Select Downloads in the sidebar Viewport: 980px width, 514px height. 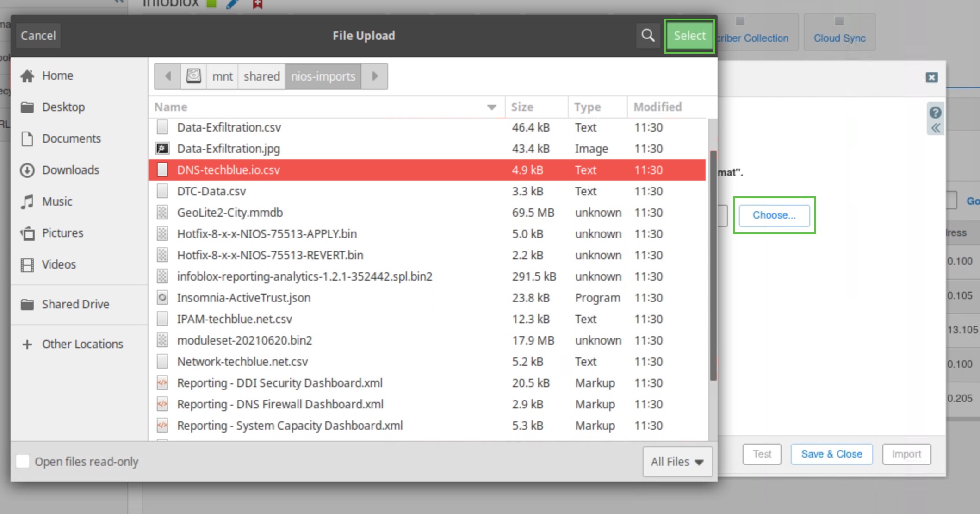[70, 170]
